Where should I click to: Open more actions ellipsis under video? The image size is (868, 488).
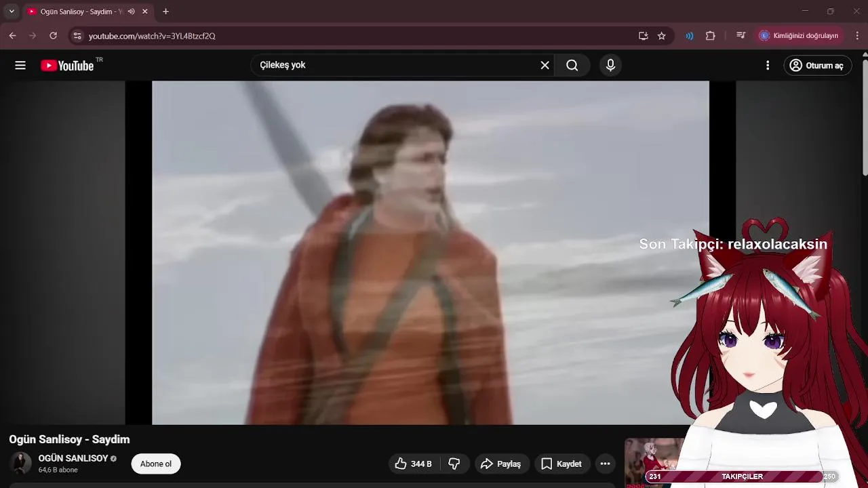click(606, 464)
